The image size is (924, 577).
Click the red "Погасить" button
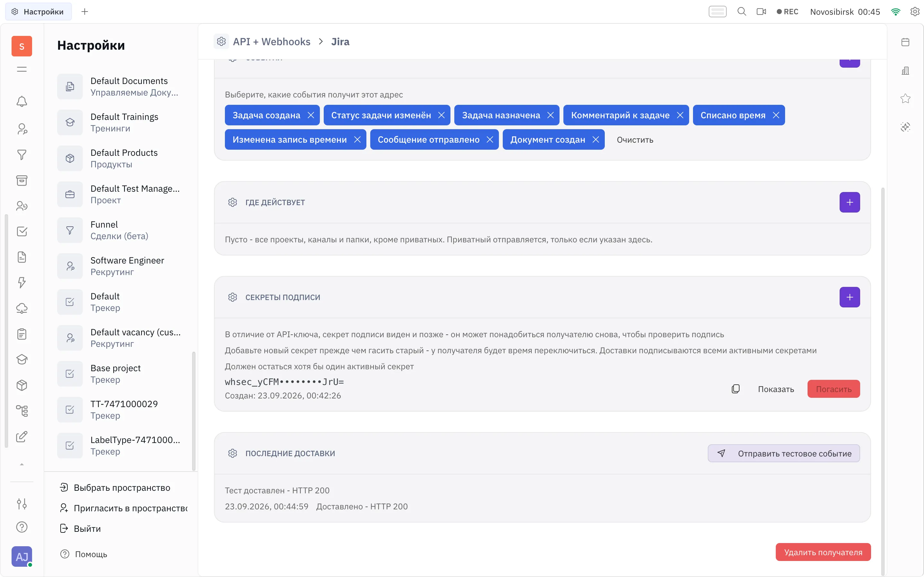coord(834,389)
